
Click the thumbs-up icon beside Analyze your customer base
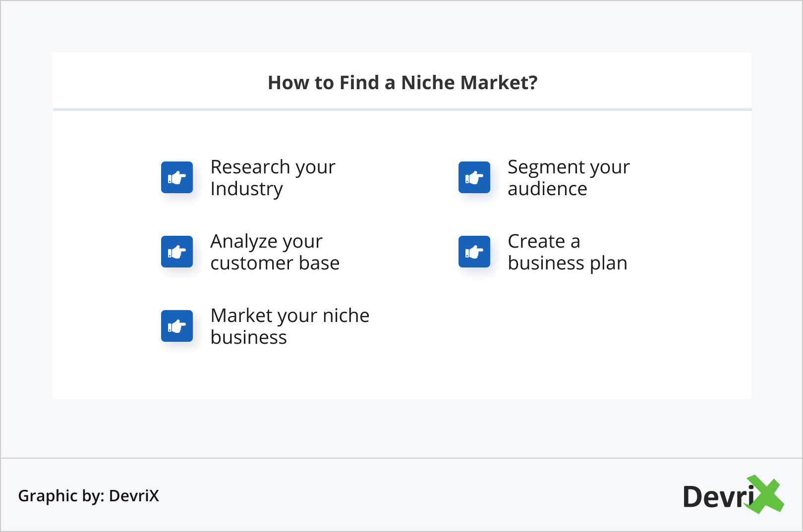pos(177,252)
